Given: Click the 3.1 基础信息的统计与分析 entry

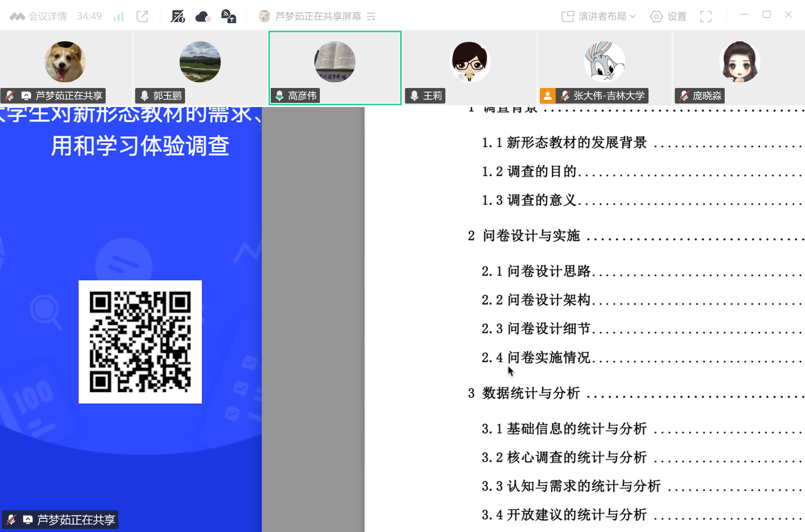Looking at the screenshot, I should (564, 429).
